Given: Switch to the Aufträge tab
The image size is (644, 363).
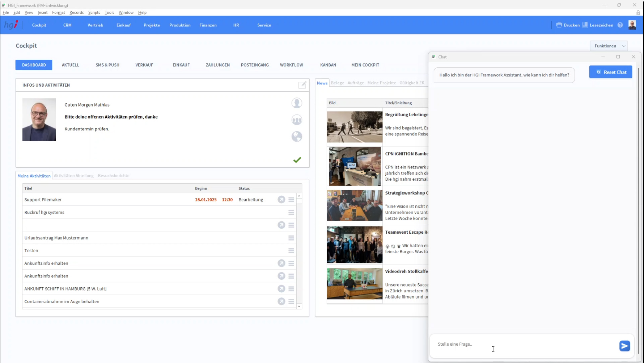Looking at the screenshot, I should pos(356,83).
